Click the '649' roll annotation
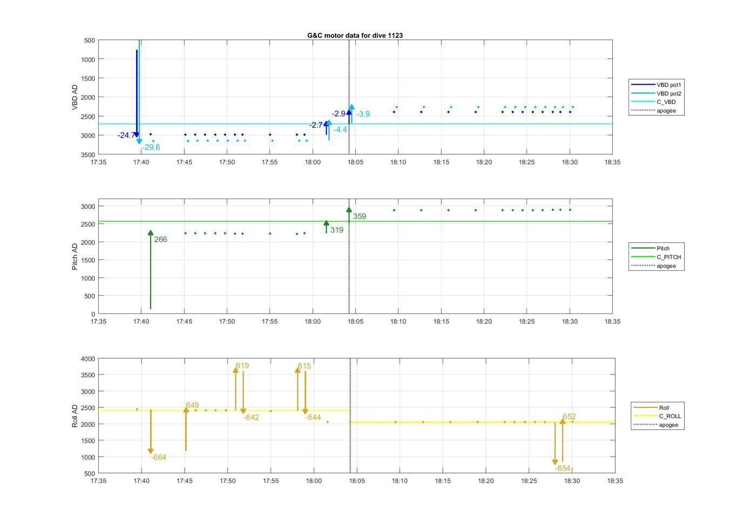The width and height of the screenshot is (756, 532). pyautogui.click(x=192, y=405)
